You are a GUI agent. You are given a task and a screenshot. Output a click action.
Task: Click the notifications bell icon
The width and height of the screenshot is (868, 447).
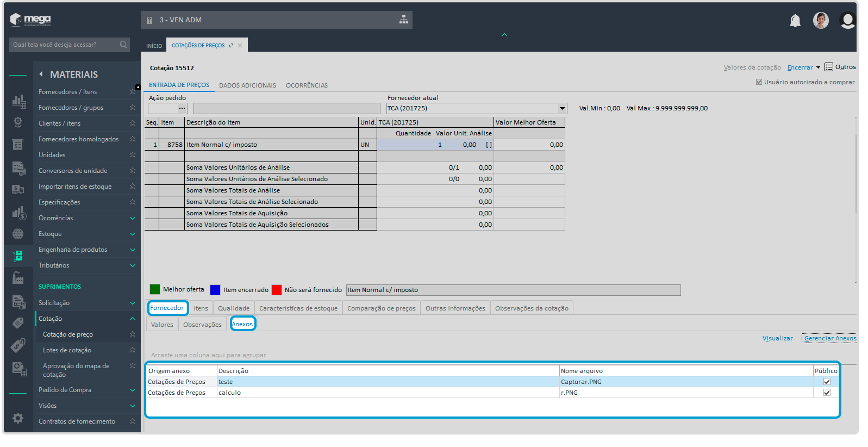click(795, 21)
